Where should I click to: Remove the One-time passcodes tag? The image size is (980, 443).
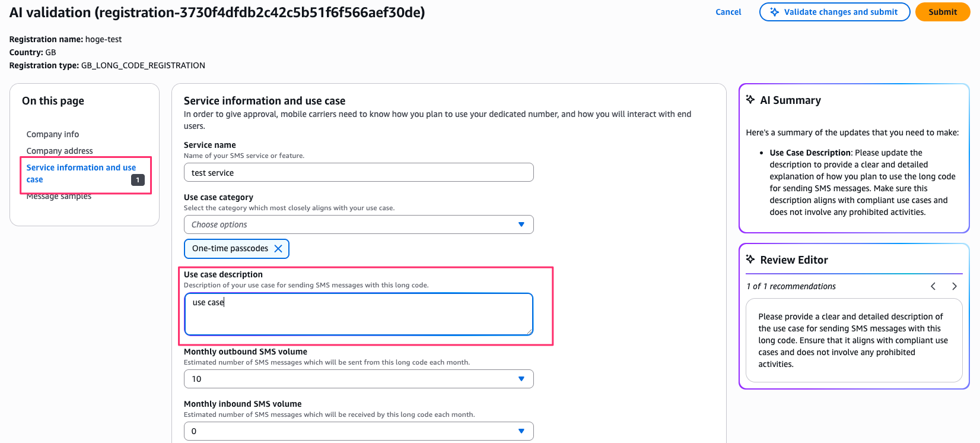click(278, 249)
